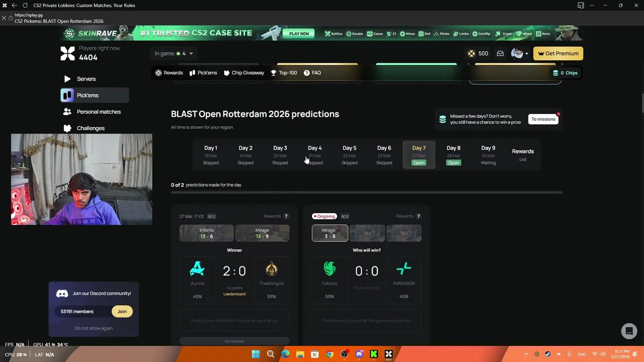Click the xplay logo icon
This screenshot has height=362, width=644.
point(67,53)
